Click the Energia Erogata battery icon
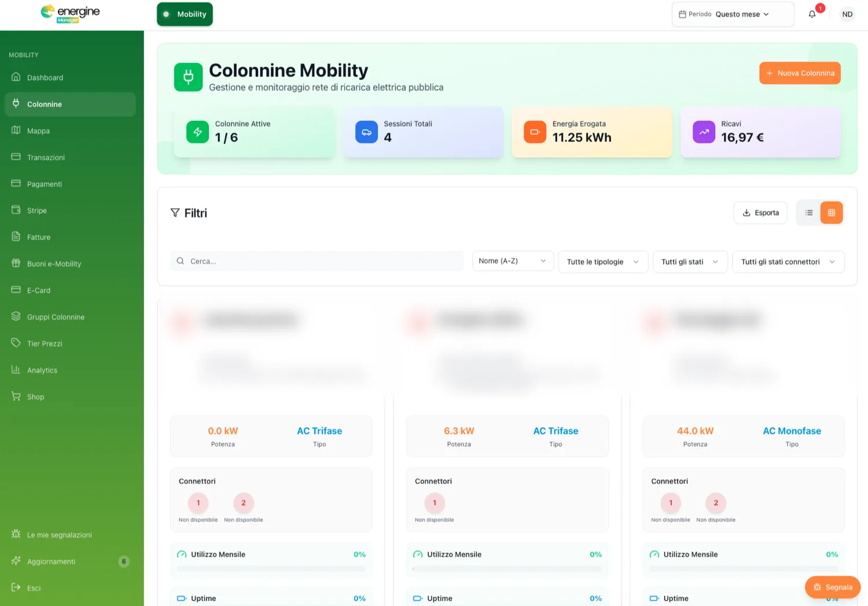This screenshot has width=868, height=606. tap(535, 132)
